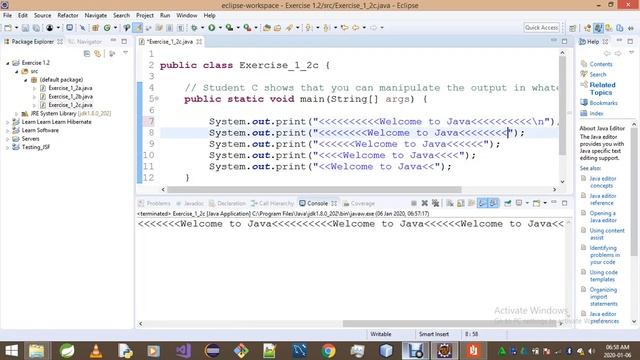Click the Open Type icon in toolbar
Screen dimensions: 640x360
[267, 28]
